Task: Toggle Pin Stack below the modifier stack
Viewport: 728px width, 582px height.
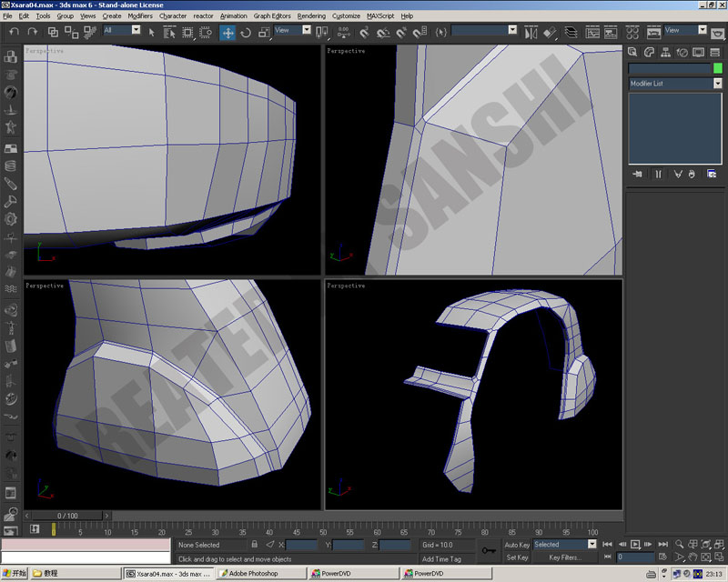Action: (x=637, y=174)
